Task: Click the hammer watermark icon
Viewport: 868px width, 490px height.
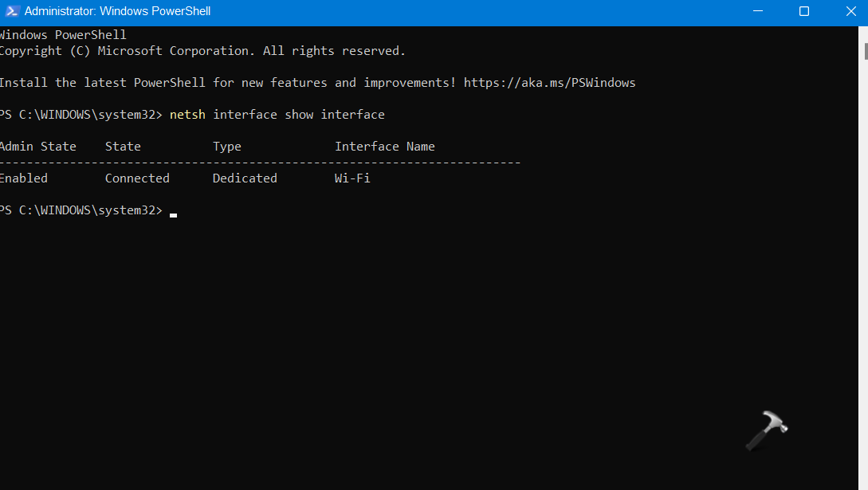Action: click(x=766, y=430)
